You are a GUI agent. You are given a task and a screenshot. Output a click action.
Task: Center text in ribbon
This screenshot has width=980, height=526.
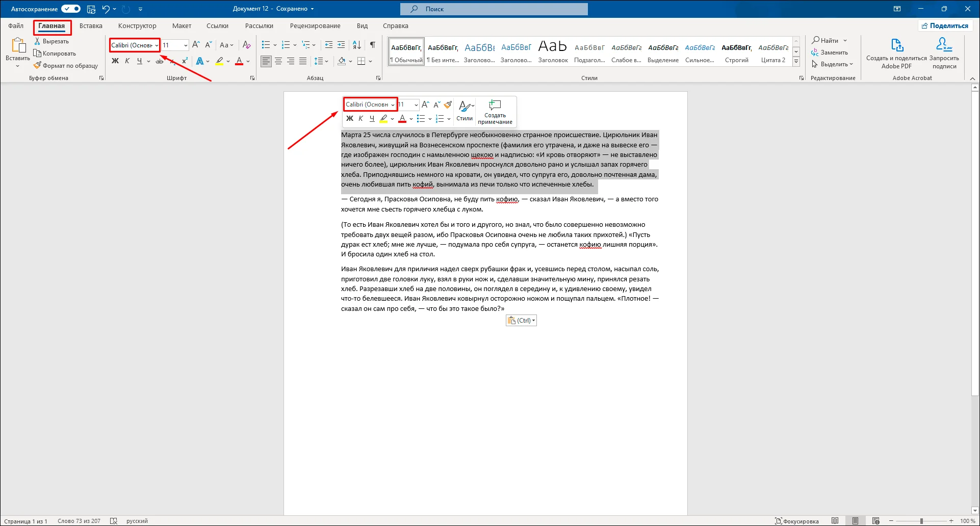[x=278, y=61]
